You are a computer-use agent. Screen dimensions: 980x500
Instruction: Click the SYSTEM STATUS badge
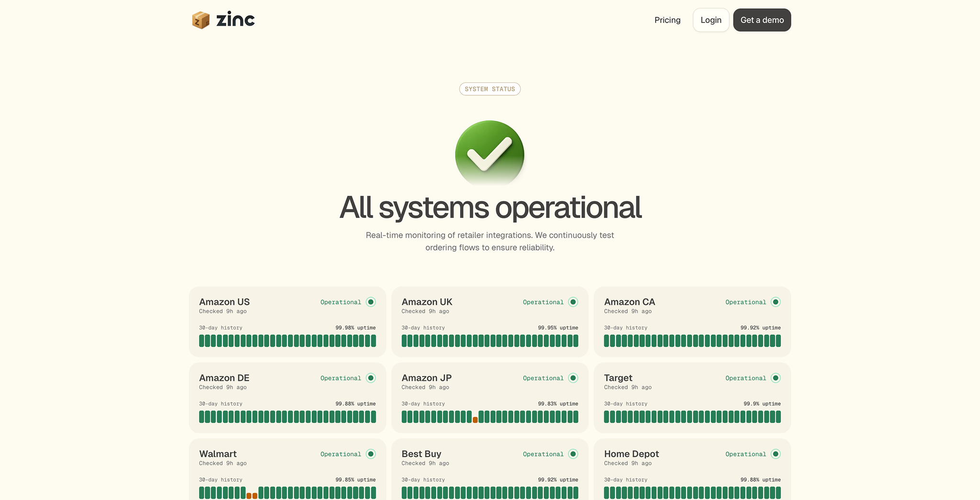(x=490, y=89)
